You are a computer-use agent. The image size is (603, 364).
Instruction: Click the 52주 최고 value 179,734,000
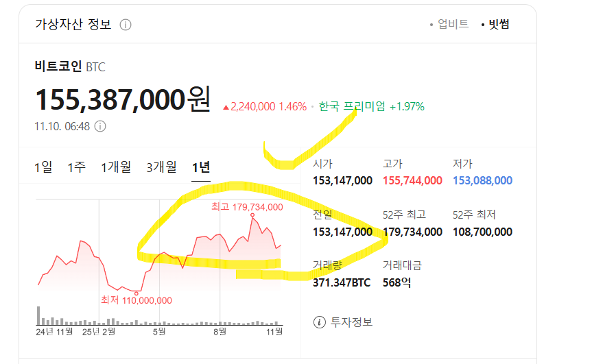click(412, 232)
